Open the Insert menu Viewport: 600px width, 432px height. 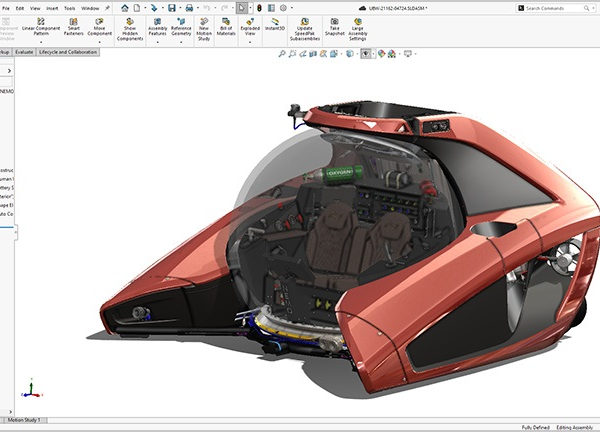(x=51, y=8)
